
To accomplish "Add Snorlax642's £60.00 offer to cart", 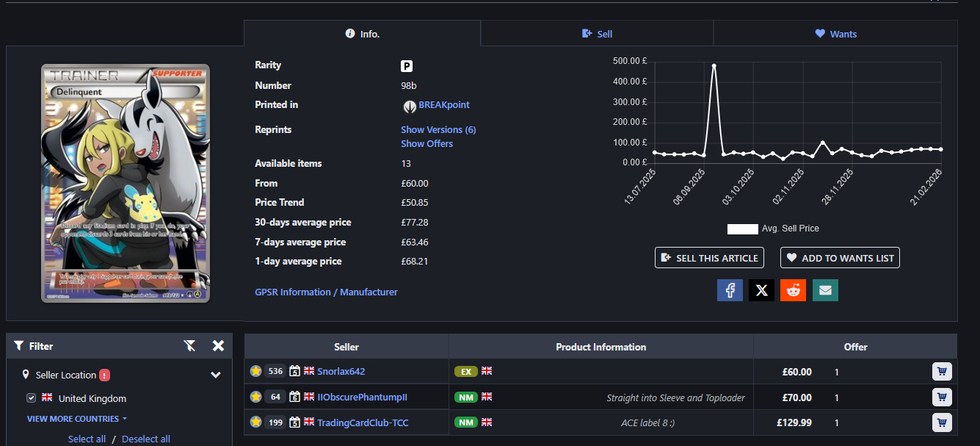I will tap(942, 372).
